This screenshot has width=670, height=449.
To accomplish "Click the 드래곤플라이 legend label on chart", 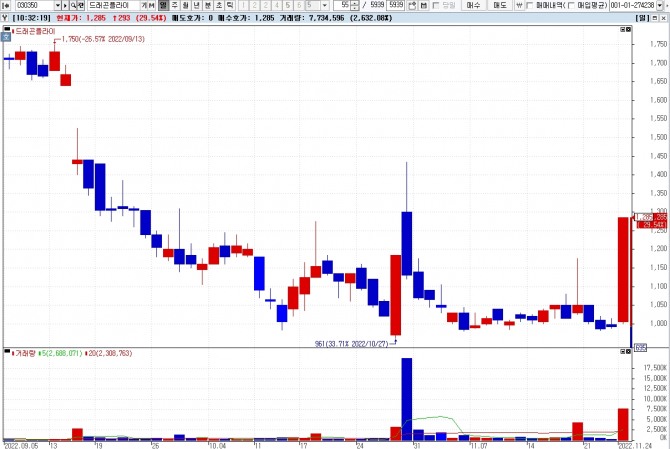I will click(35, 31).
